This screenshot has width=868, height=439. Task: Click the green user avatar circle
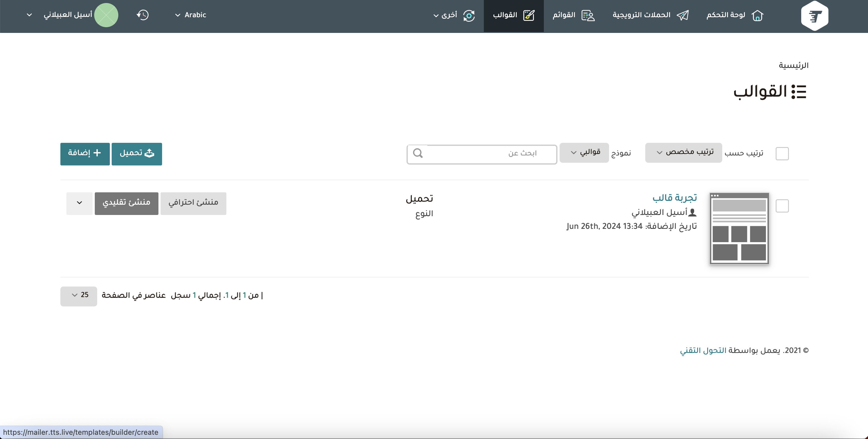point(106,15)
